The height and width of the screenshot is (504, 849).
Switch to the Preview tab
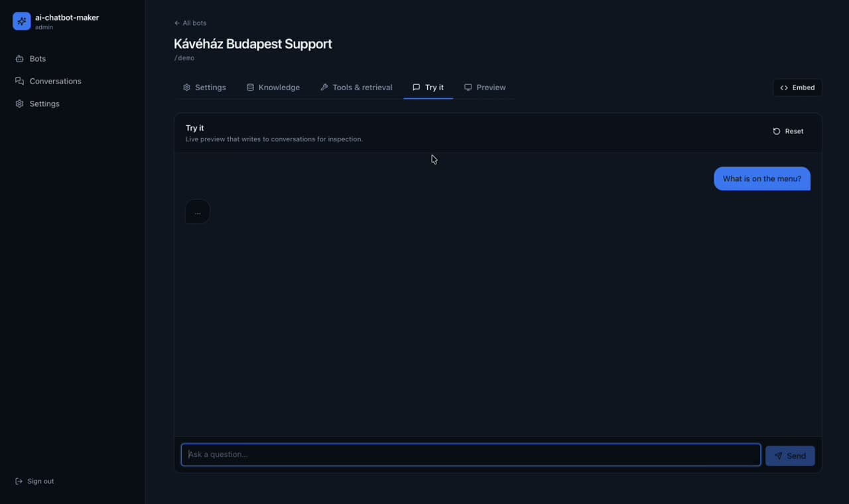click(x=485, y=88)
